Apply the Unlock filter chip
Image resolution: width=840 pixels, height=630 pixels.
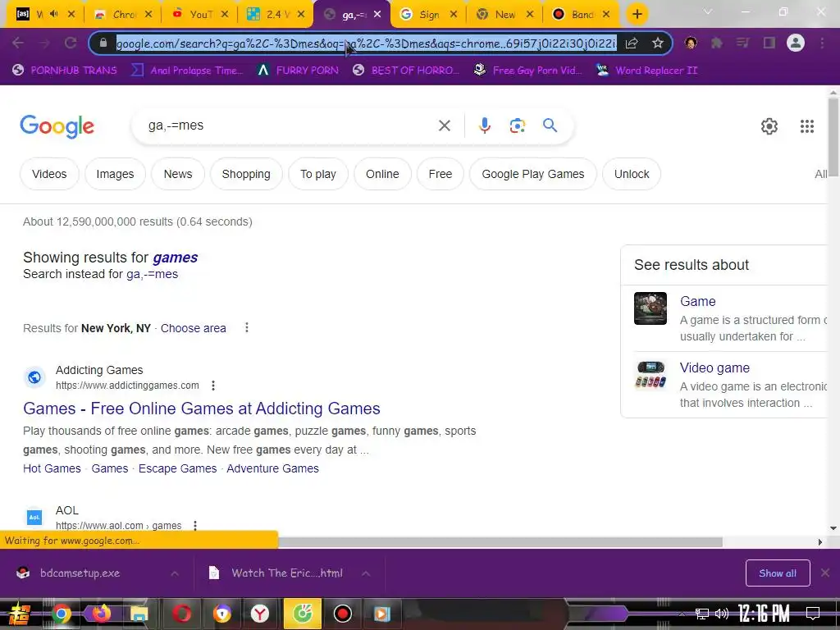click(x=632, y=174)
